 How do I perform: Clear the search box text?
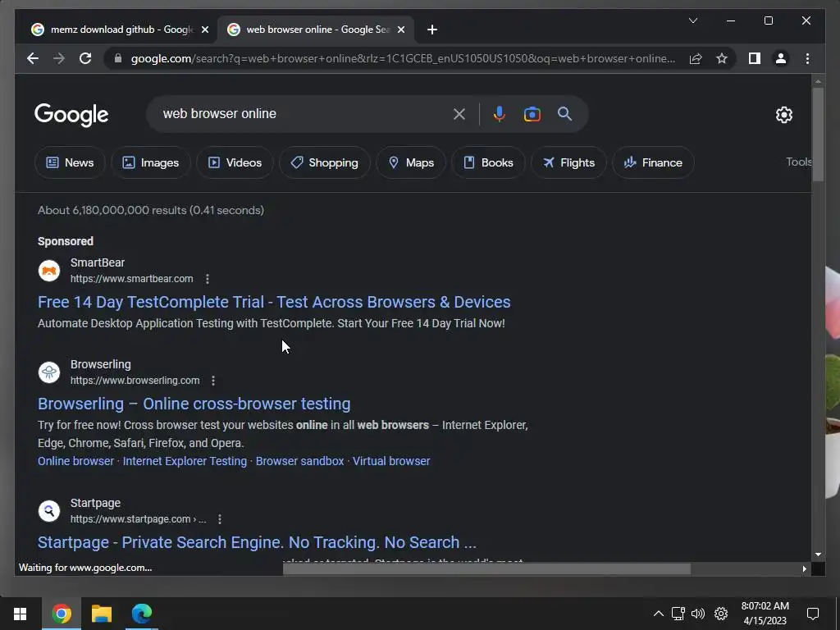(x=459, y=114)
